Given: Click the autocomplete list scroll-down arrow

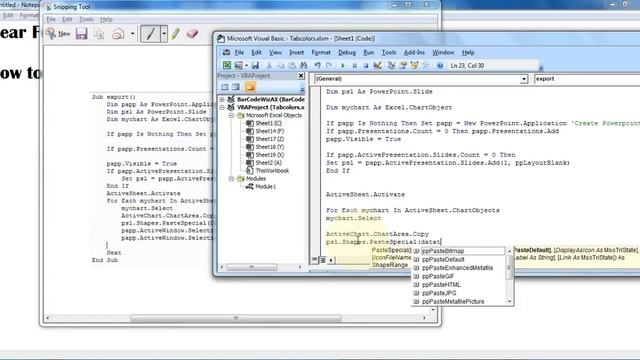Looking at the screenshot, I should [x=509, y=302].
